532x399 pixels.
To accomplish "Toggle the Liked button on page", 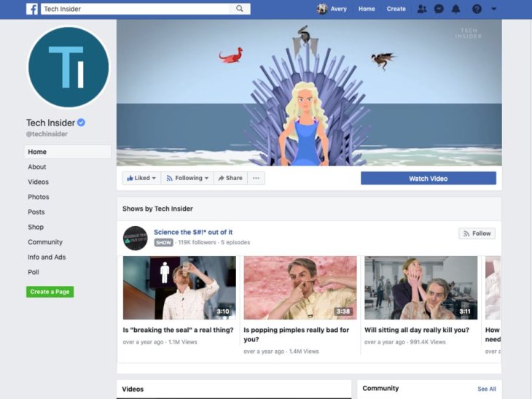I will (x=138, y=178).
